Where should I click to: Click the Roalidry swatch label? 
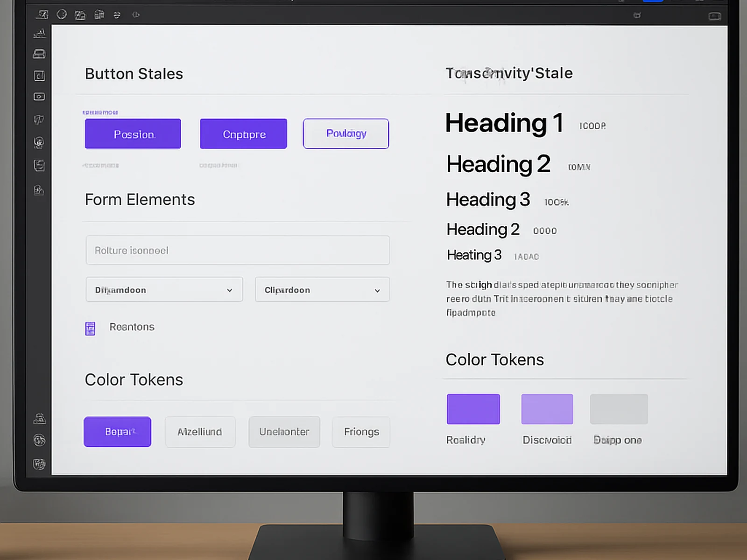click(466, 440)
